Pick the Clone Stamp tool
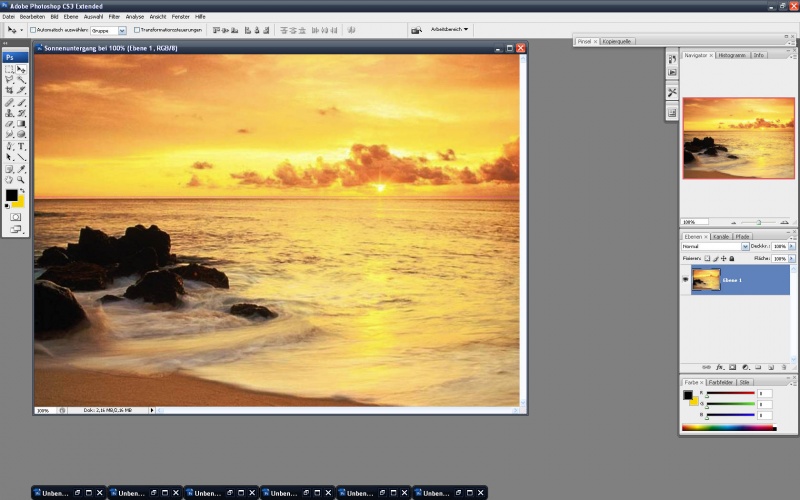Viewport: 800px width, 500px height. (9, 113)
